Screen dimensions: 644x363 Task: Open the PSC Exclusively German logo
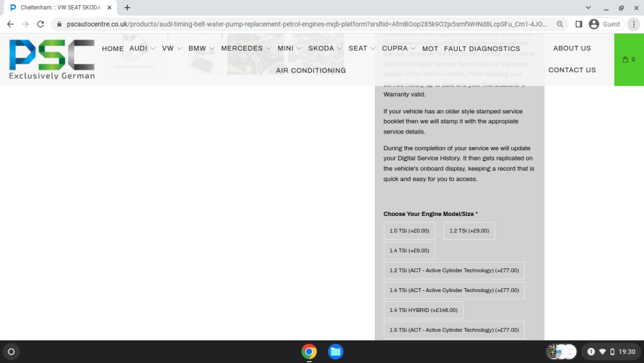point(52,59)
